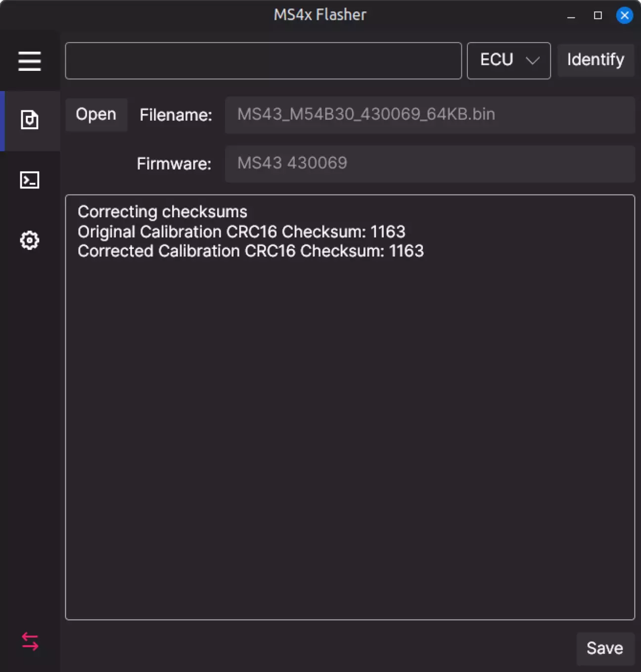Click the Firmware field showing MS43 430069
Image resolution: width=641 pixels, height=672 pixels.
coord(429,163)
